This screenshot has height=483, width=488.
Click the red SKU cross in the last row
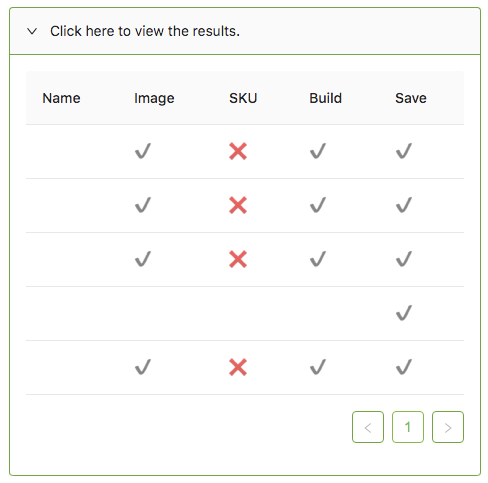(238, 367)
